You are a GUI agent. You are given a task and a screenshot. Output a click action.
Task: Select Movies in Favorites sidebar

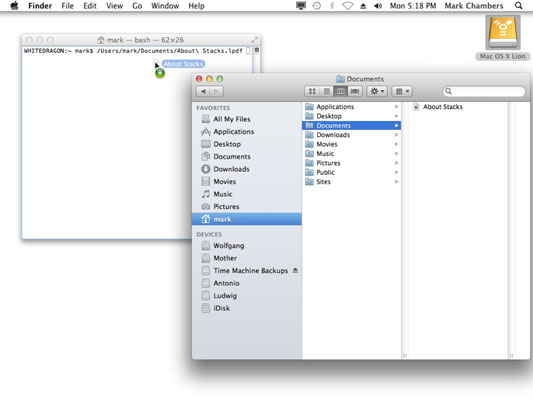246,181
